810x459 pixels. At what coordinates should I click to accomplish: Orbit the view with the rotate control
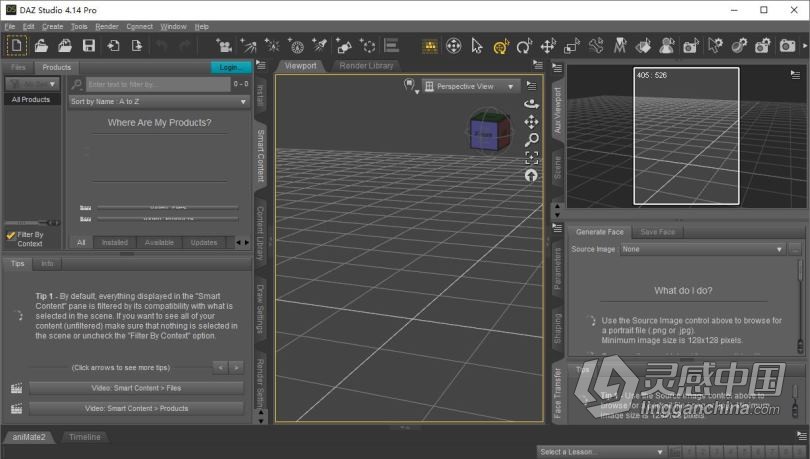[x=531, y=104]
